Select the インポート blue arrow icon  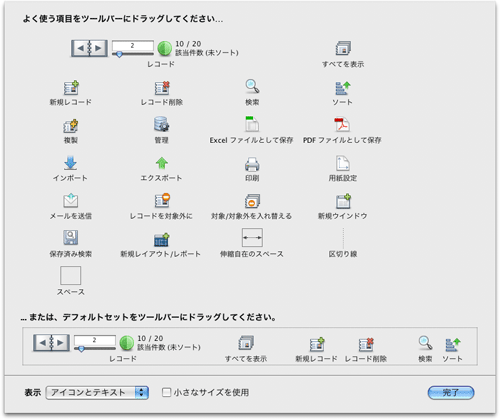point(70,163)
